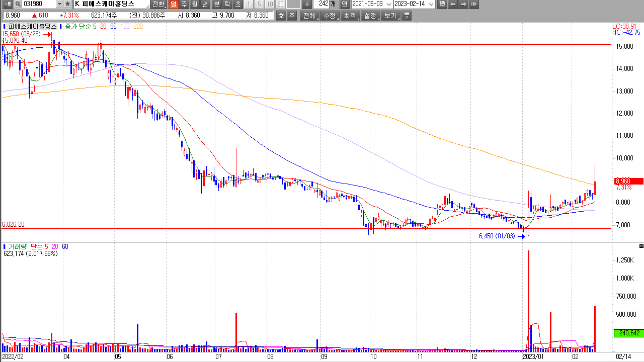644x362 pixels.
Task: Open end date 2023-02-14 dropdown
Action: [431, 4]
